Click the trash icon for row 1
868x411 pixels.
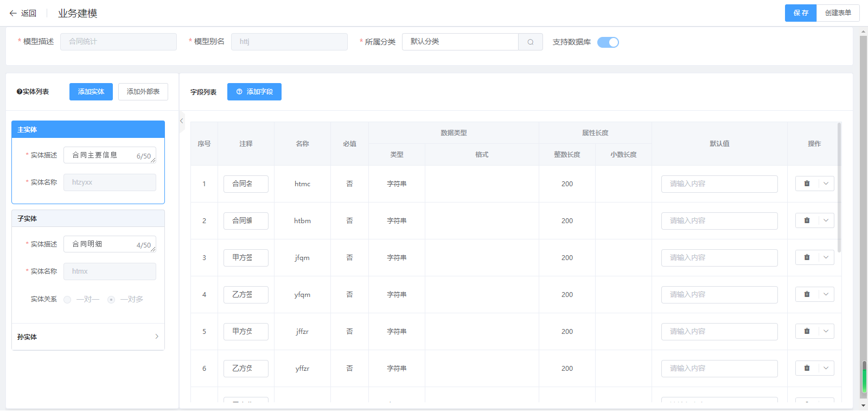(807, 184)
